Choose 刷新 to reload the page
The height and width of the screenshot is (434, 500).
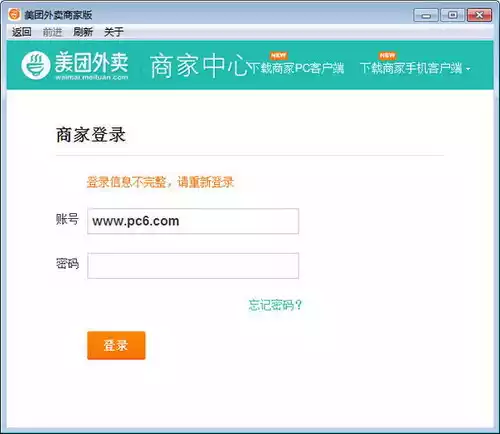(x=83, y=32)
